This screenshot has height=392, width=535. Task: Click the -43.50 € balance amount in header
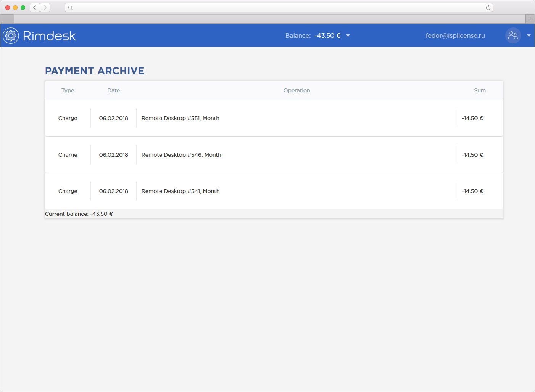(x=327, y=35)
